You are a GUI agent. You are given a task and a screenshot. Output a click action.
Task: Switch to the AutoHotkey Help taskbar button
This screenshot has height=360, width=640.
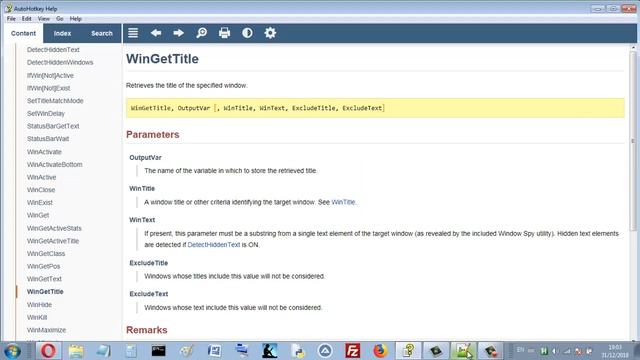[x=408, y=351]
